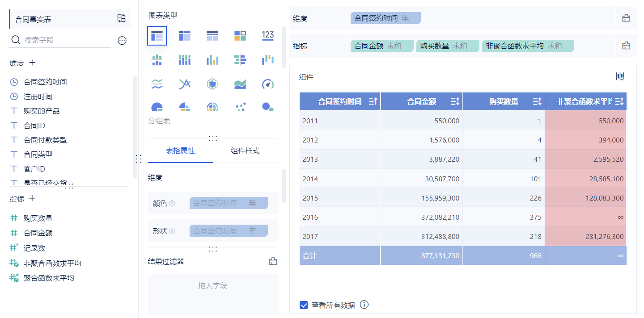The height and width of the screenshot is (318, 644).
Task: Open the more options ellipsis beside search
Action: (122, 41)
